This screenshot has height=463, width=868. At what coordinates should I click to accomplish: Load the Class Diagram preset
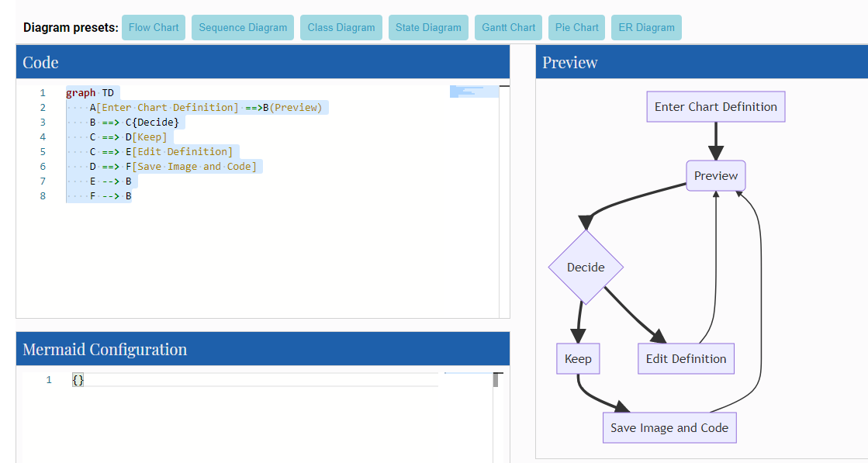tap(341, 28)
